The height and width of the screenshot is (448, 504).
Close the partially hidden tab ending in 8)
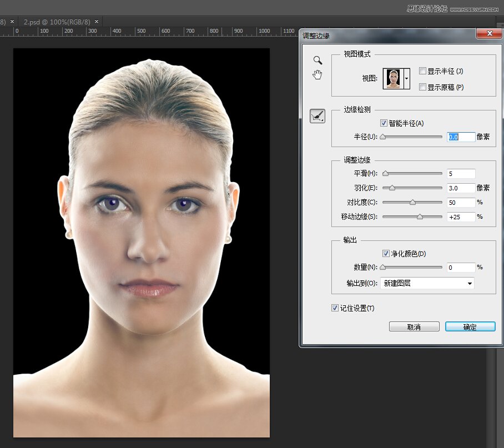point(12,22)
